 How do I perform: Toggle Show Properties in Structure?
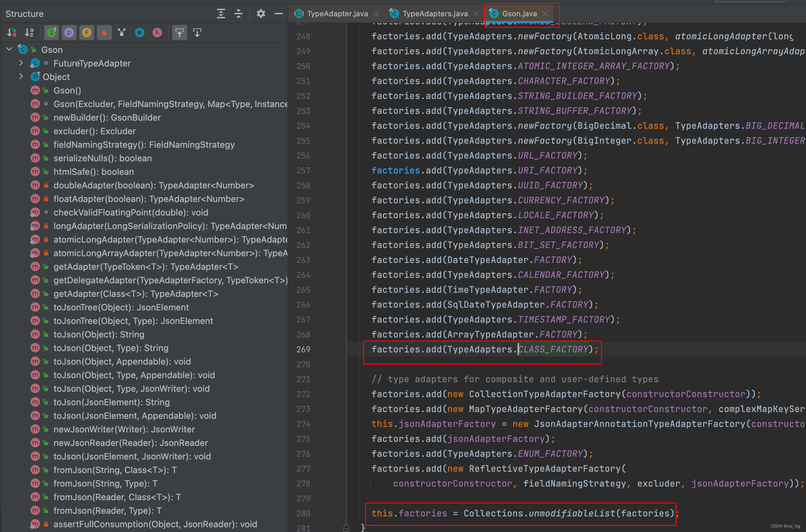[69, 33]
